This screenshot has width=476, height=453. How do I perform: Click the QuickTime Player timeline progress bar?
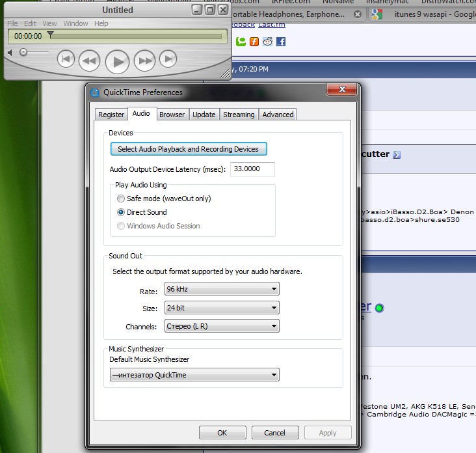click(x=137, y=36)
